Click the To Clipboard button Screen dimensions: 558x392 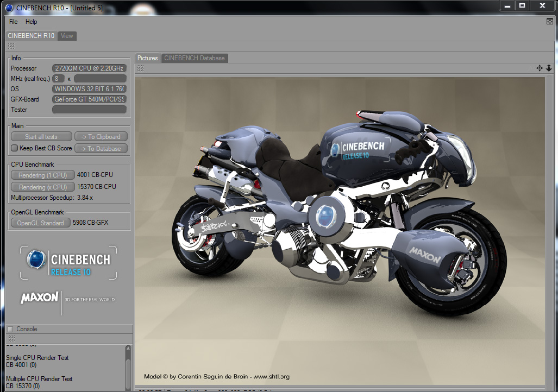101,137
